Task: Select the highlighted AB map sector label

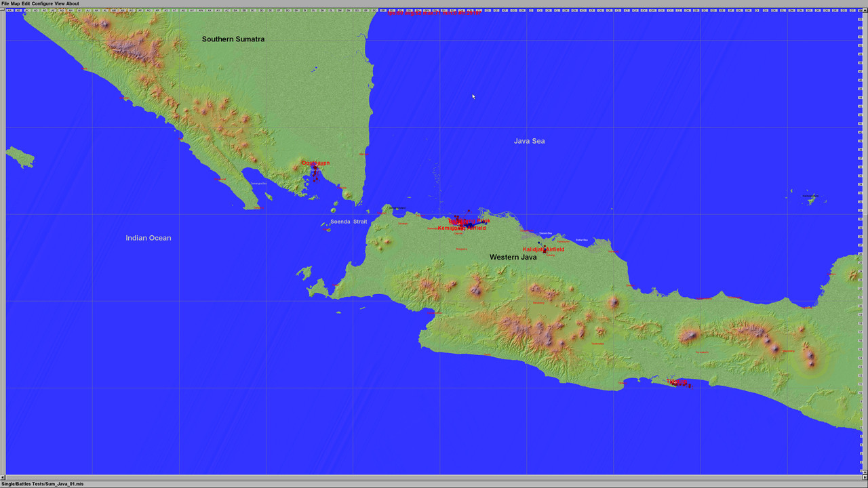Action: point(18,10)
